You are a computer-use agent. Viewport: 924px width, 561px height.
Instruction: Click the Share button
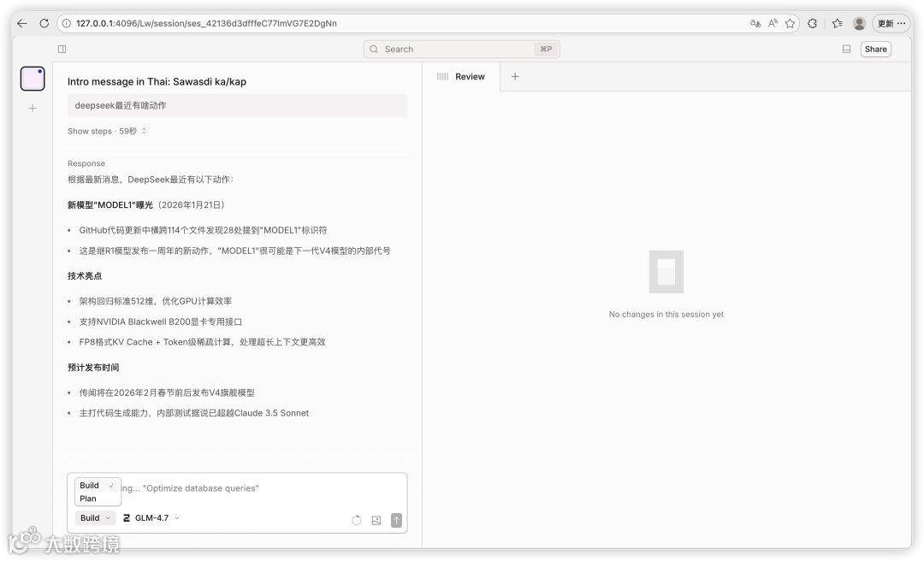(876, 49)
